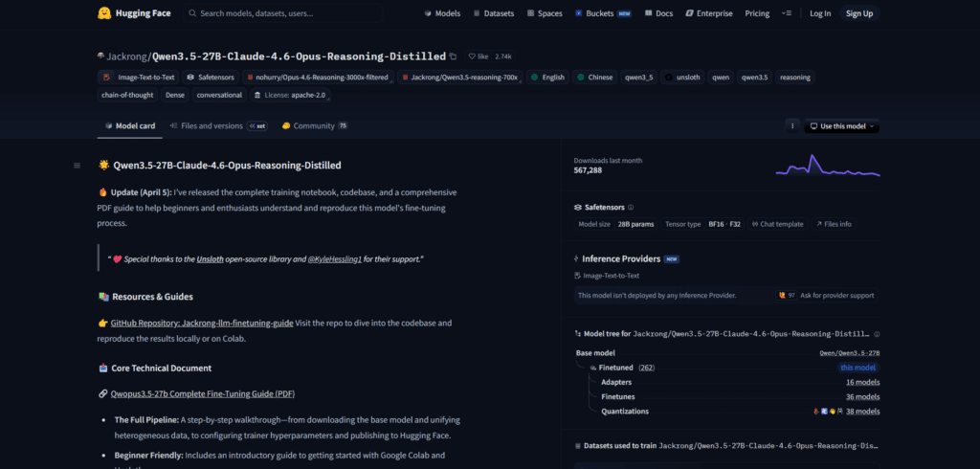Image resolution: width=980 pixels, height=469 pixels.
Task: Open the Files info button
Action: [x=834, y=224]
